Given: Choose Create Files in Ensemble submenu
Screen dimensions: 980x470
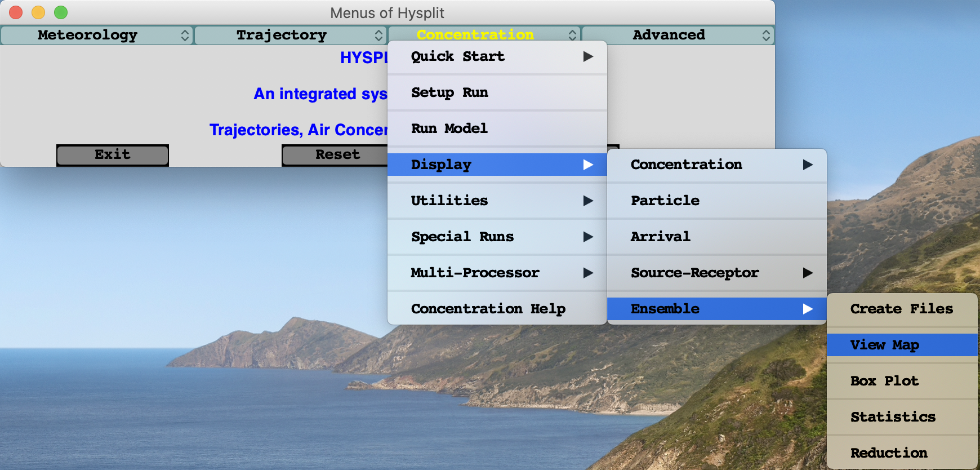Looking at the screenshot, I should [x=902, y=309].
